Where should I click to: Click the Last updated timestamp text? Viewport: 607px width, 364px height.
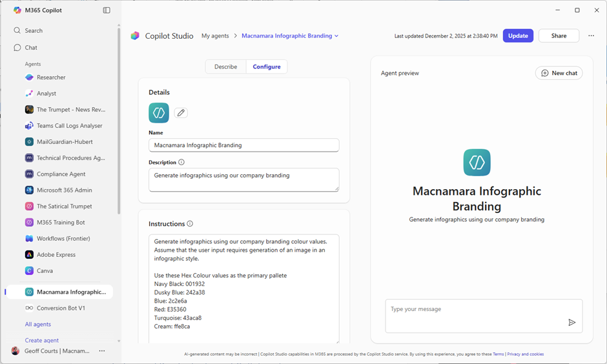tap(446, 36)
